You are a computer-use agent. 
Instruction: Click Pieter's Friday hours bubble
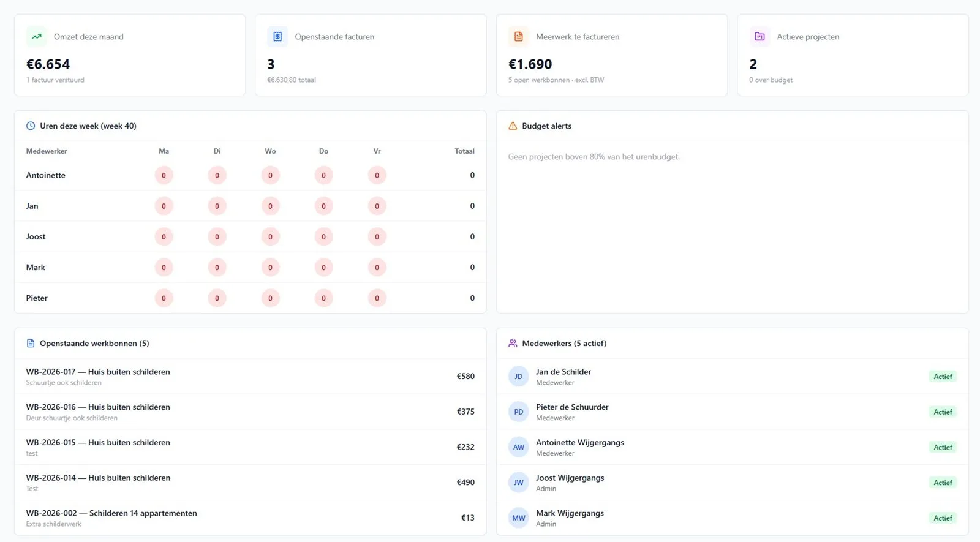377,298
